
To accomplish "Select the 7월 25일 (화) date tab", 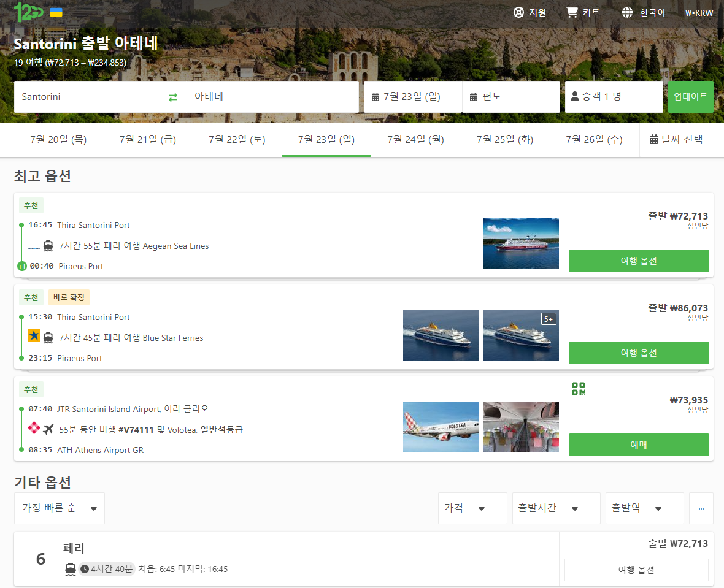I will [x=505, y=139].
